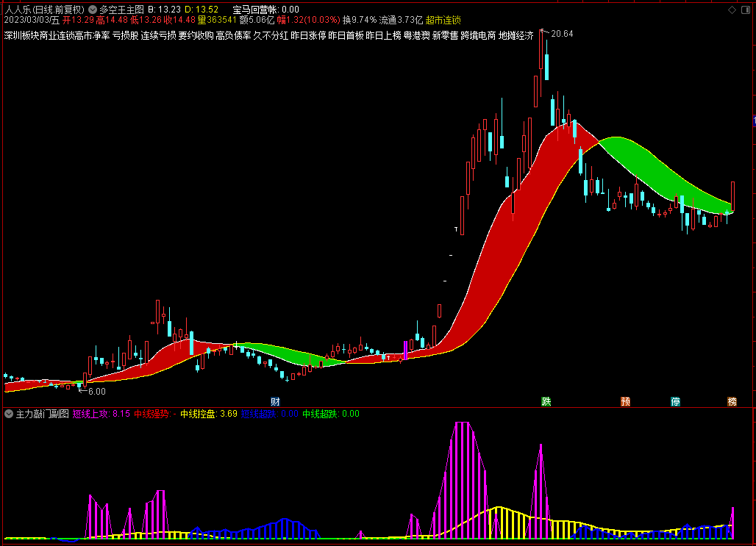Click the change value 幅1.32(10.03%)
This screenshot has height=546, width=756.
309,21
